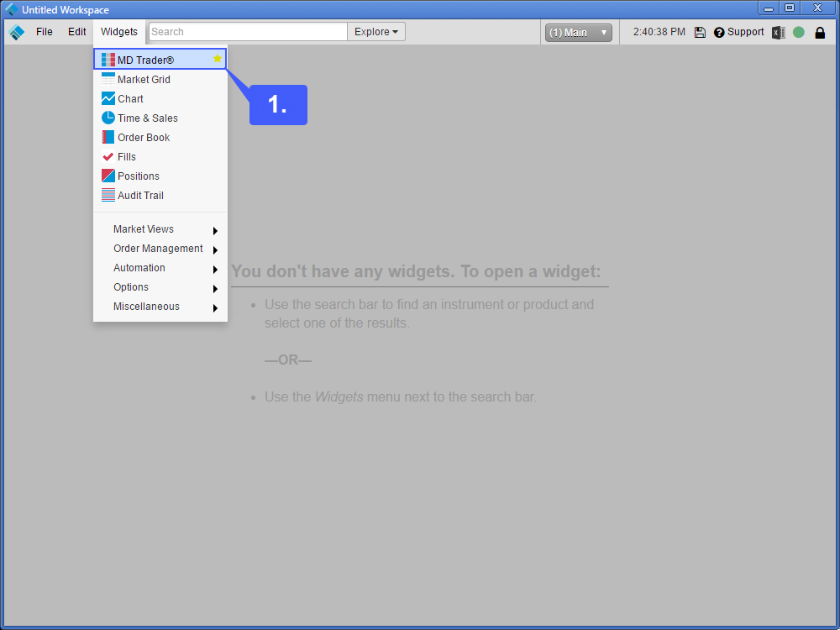Open the Edit menu

77,32
